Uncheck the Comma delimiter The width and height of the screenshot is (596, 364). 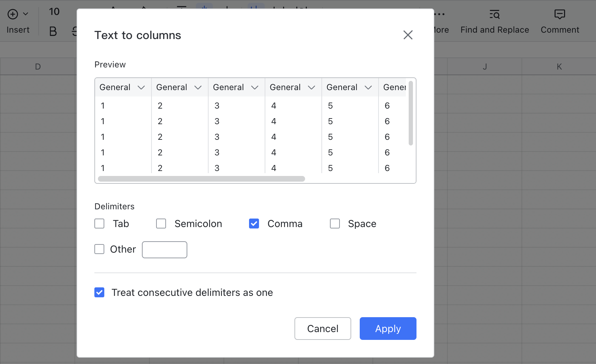254,224
